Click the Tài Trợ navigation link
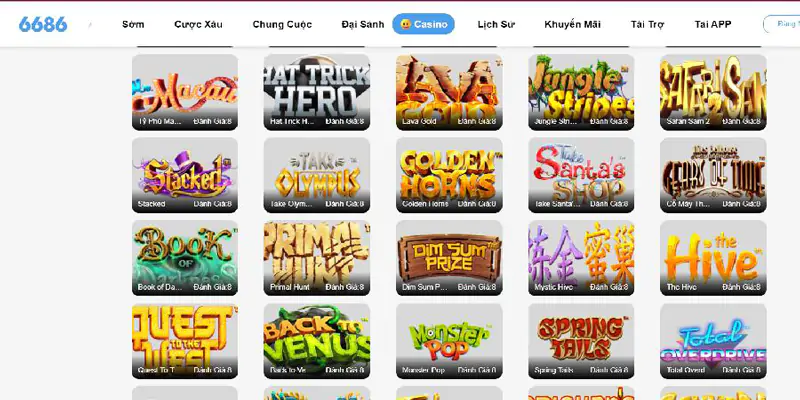The height and width of the screenshot is (400, 800). click(x=647, y=24)
